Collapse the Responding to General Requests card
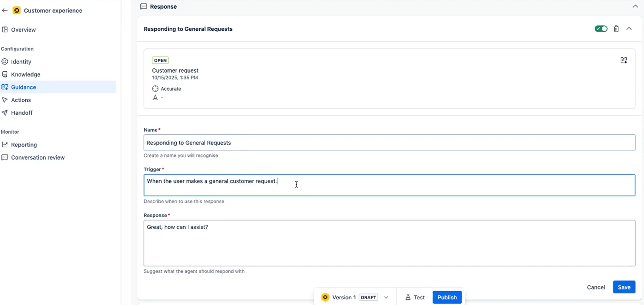This screenshot has width=644, height=305. (x=629, y=29)
